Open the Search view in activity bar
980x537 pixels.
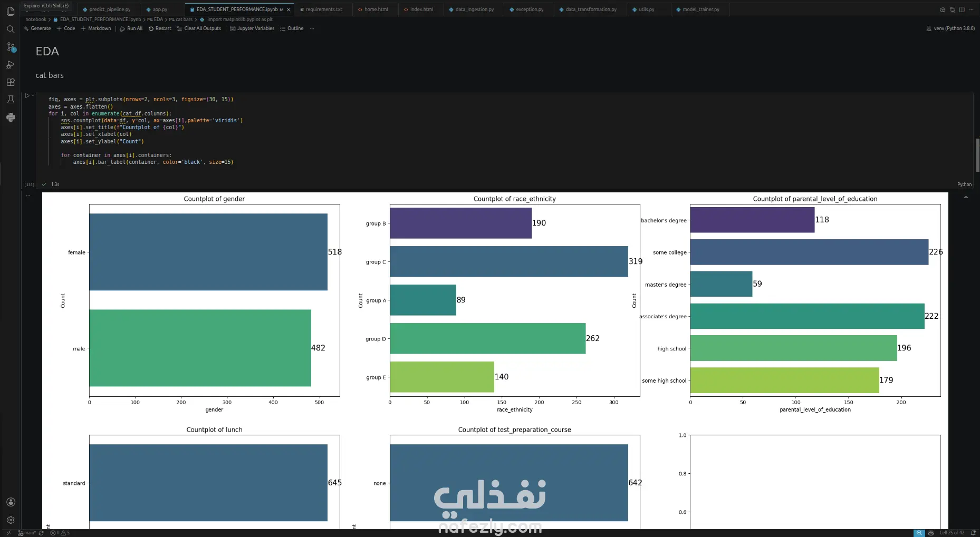[x=11, y=30]
